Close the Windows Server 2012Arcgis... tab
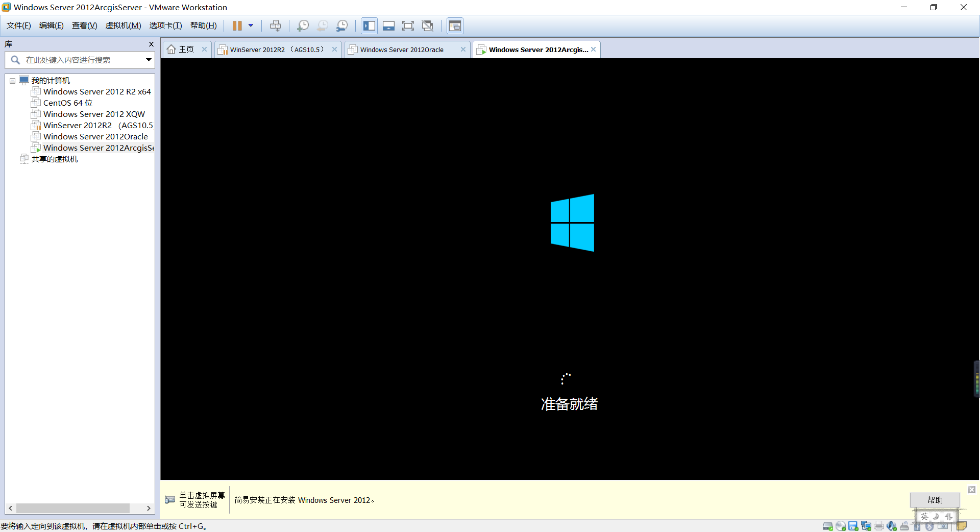The height and width of the screenshot is (532, 980). [x=594, y=50]
